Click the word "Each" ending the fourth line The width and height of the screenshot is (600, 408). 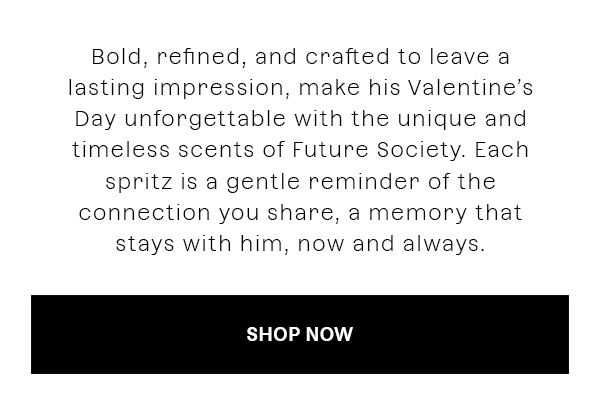point(502,150)
